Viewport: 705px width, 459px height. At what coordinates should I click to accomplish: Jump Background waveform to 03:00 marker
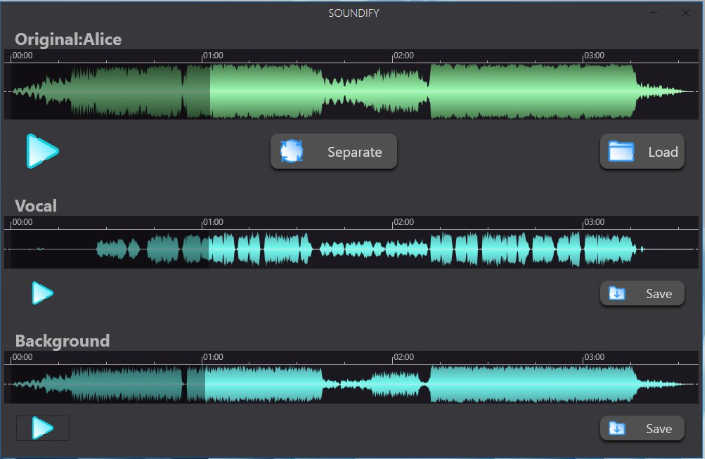(594, 357)
